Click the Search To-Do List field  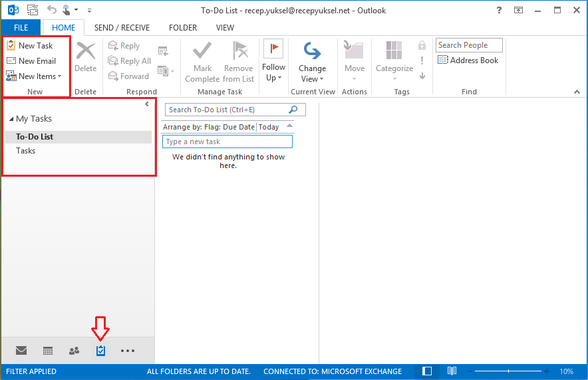235,110
